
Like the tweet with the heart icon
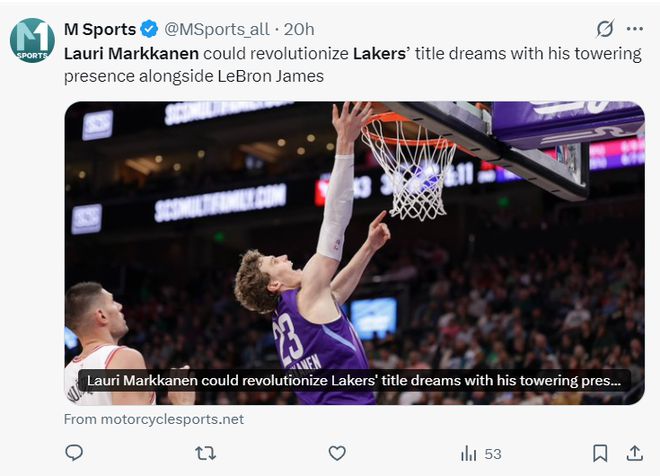(337, 453)
